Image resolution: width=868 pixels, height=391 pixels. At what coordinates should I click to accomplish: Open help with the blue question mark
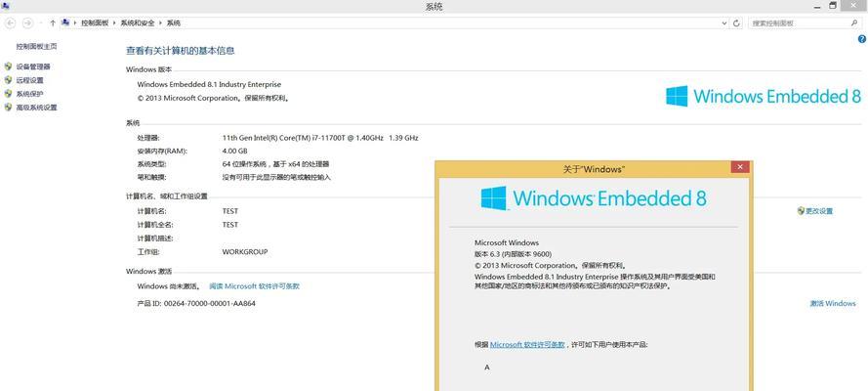pyautogui.click(x=862, y=39)
